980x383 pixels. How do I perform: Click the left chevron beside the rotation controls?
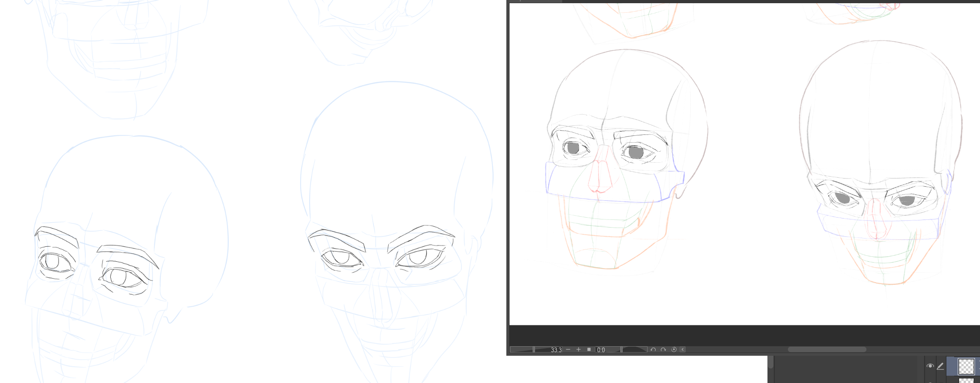tap(683, 349)
